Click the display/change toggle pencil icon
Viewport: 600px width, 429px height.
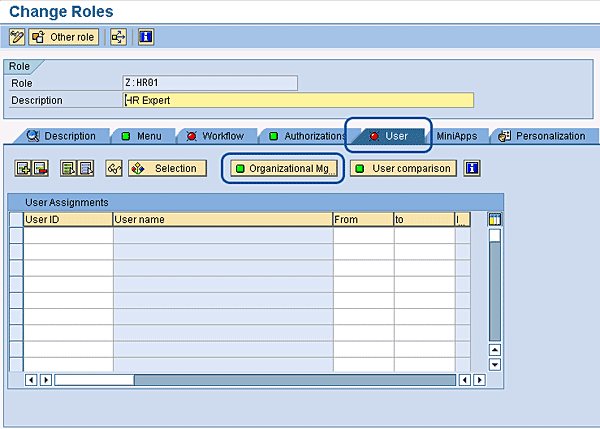point(17,37)
